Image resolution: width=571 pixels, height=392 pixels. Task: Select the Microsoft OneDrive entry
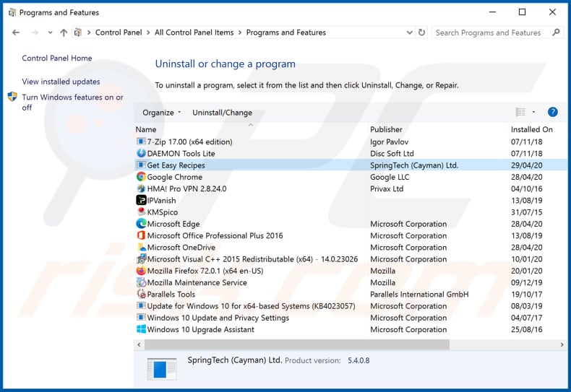pyautogui.click(x=351, y=248)
